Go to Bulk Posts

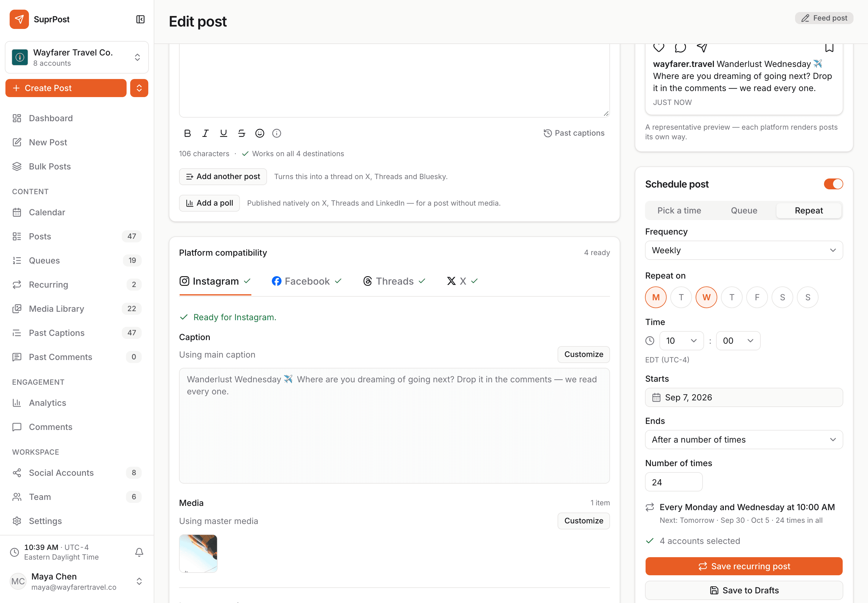click(77, 167)
